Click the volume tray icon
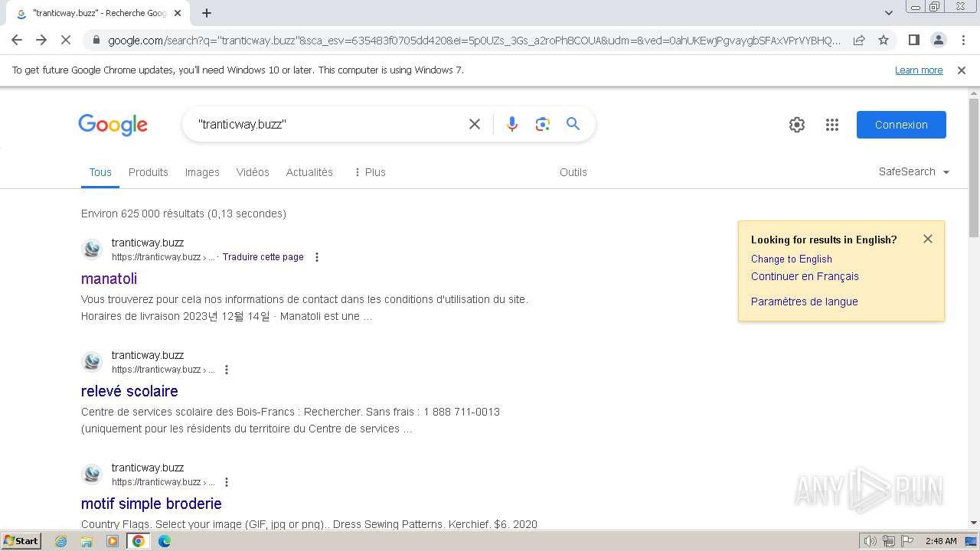The image size is (980, 551). tap(871, 541)
